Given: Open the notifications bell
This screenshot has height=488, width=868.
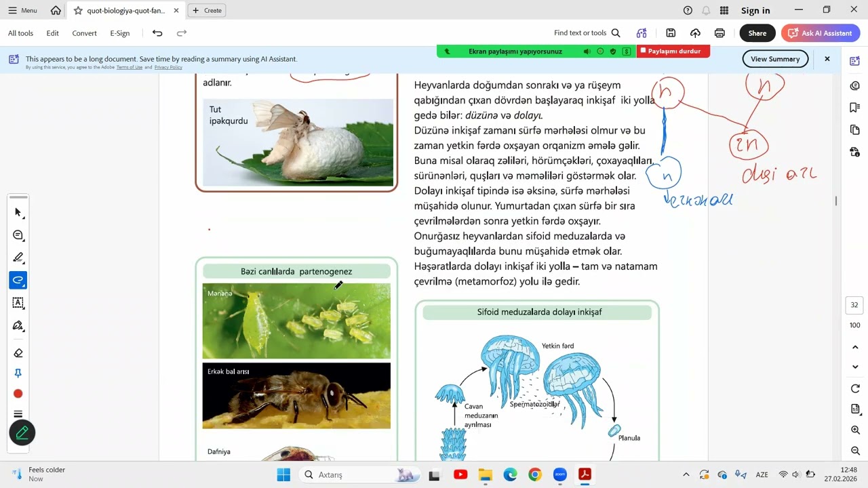Looking at the screenshot, I should coord(706,10).
